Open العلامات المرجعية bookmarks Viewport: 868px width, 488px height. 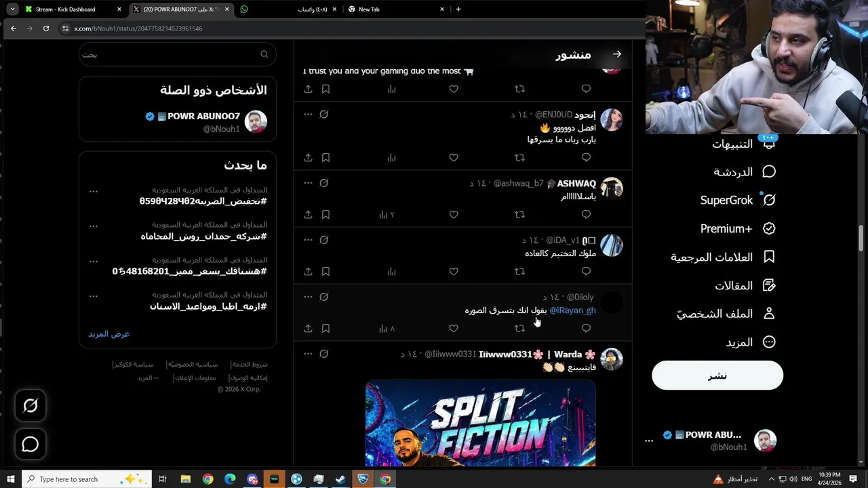723,258
